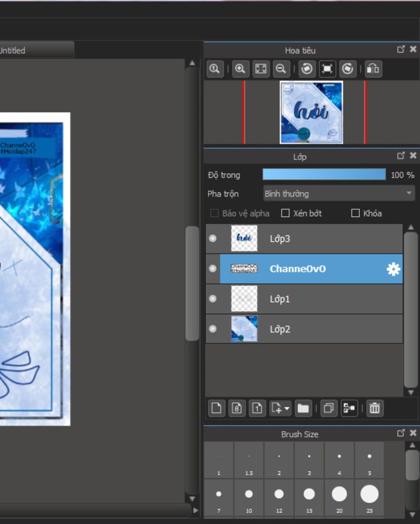The height and width of the screenshot is (524, 420).
Task: Open ChanneOvO layer settings gear
Action: [393, 269]
